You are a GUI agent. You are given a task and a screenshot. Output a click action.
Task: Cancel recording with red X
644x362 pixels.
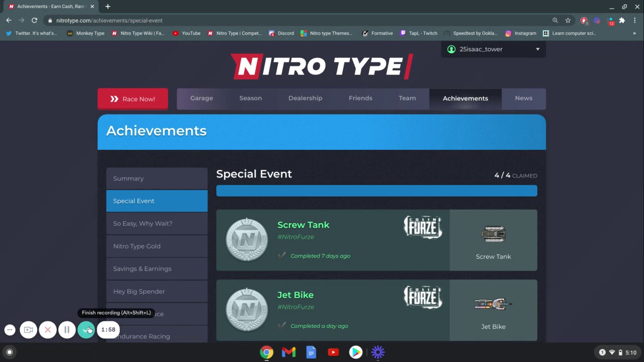(x=48, y=330)
